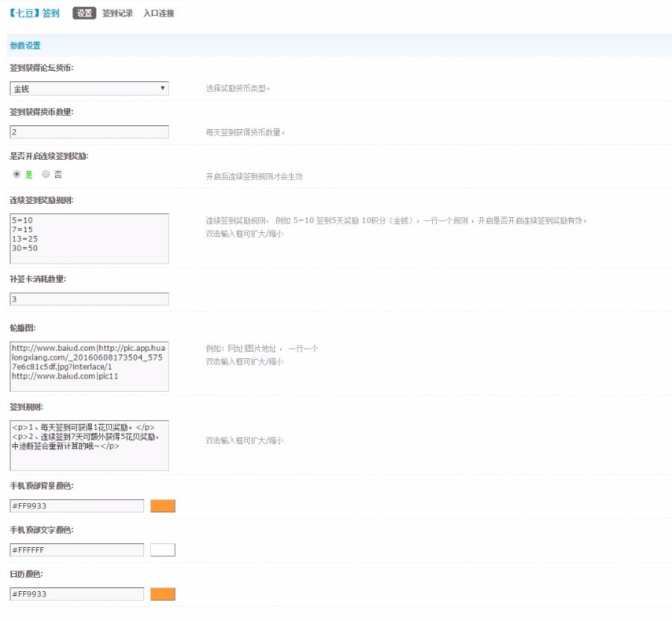This screenshot has width=672, height=621.
Task: Click the coin amount input containing 2
Action: (89, 131)
